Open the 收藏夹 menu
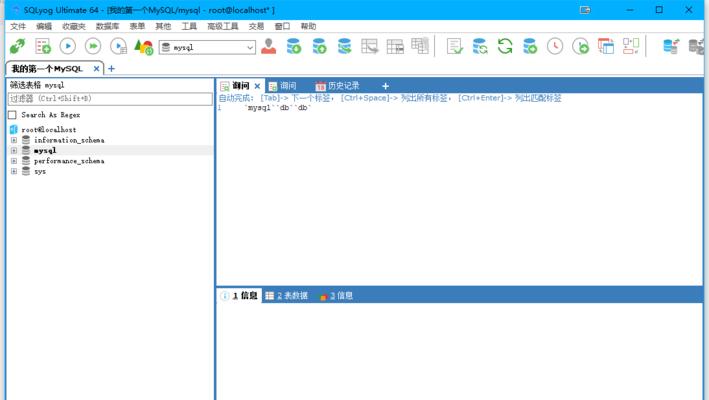Image resolution: width=709 pixels, height=400 pixels. pos(74,26)
